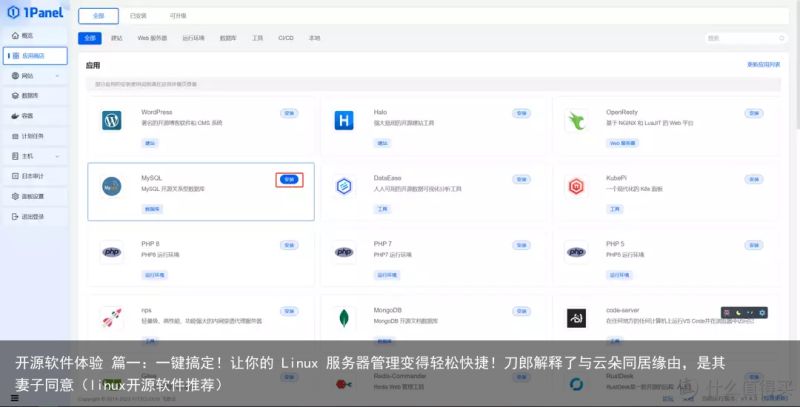Image resolution: width=800 pixels, height=407 pixels.
Task: Click the PHP 5 logo icon
Action: 577,252
